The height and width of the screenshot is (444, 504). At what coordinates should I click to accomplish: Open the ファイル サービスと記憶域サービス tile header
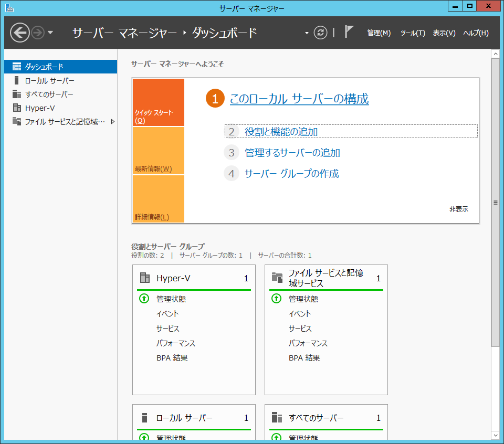pos(326,278)
